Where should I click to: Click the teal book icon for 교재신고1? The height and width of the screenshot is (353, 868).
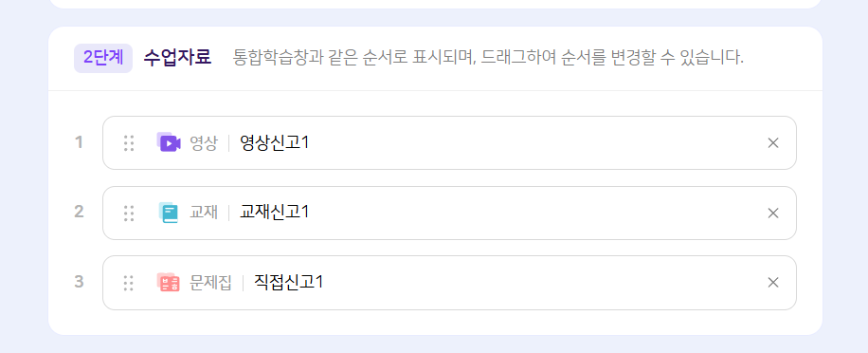pos(169,213)
